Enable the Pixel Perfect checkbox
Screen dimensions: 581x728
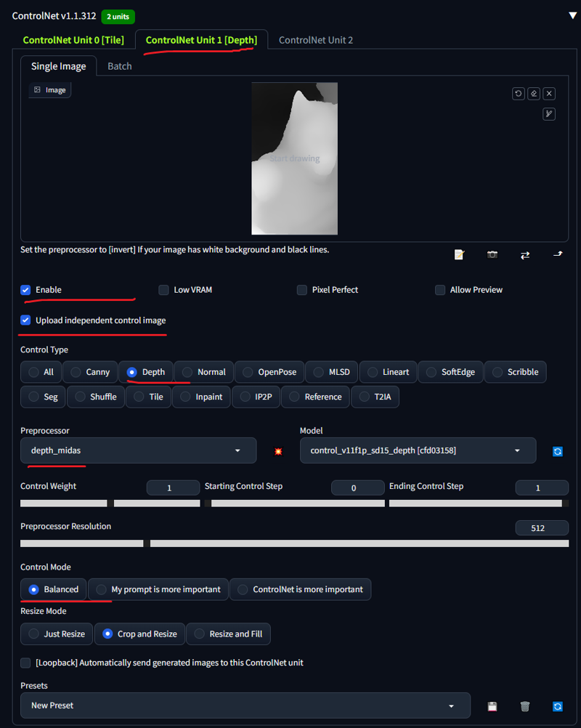pyautogui.click(x=301, y=290)
